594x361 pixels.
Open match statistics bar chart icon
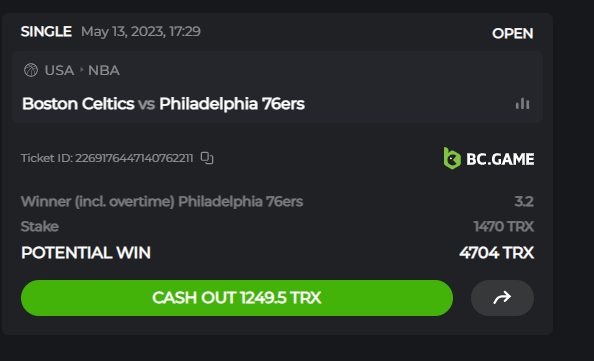[522, 103]
